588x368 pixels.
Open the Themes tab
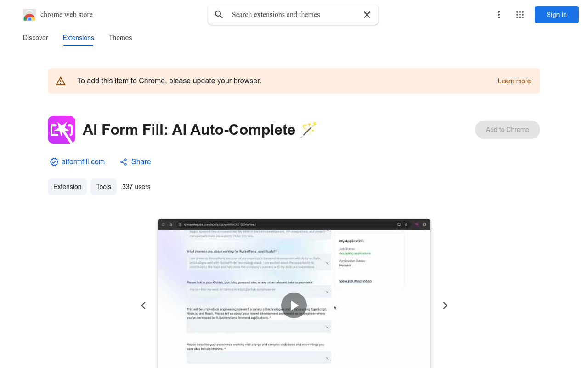[x=120, y=38]
